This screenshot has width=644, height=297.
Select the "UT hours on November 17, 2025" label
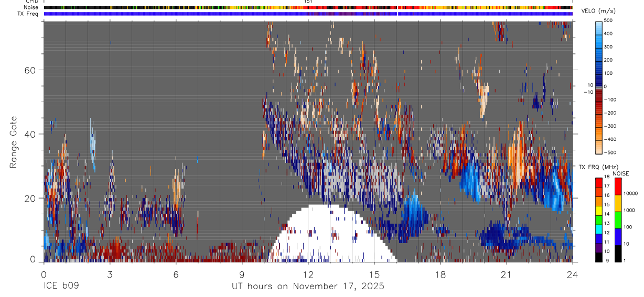pos(308,287)
